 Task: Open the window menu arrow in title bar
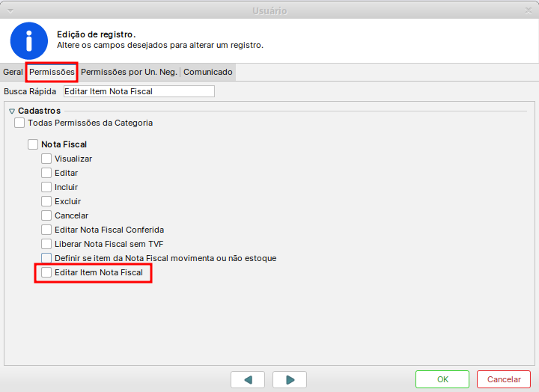point(9,10)
